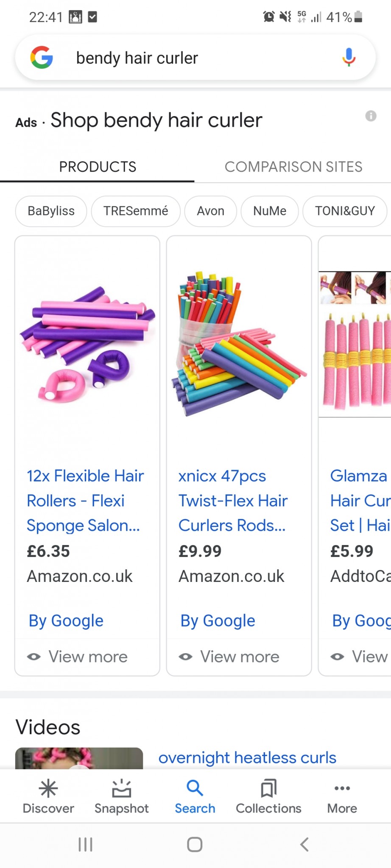Viewport: 391px width, 868px height.
Task: Tap the bendy hair curler search field
Action: [x=195, y=58]
